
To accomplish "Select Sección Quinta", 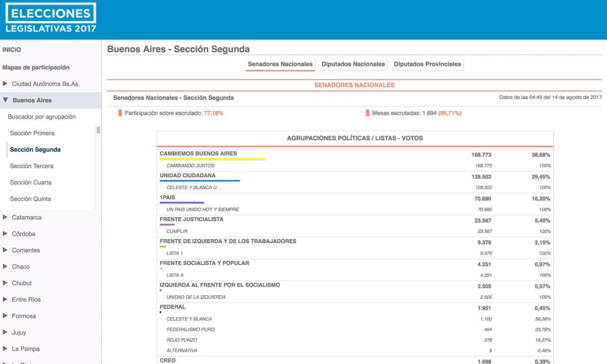I will (x=30, y=199).
